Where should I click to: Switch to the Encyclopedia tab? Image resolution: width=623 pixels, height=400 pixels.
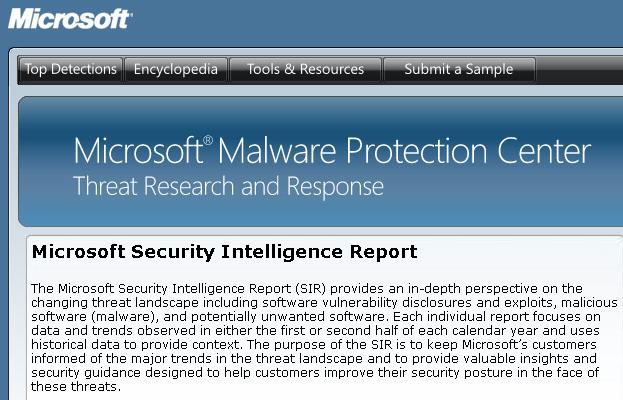[x=176, y=70]
